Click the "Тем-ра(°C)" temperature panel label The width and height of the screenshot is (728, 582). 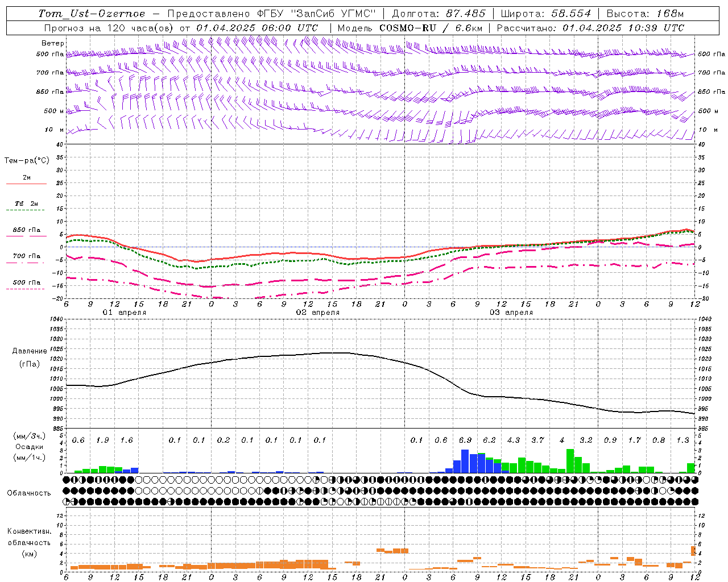[27, 161]
